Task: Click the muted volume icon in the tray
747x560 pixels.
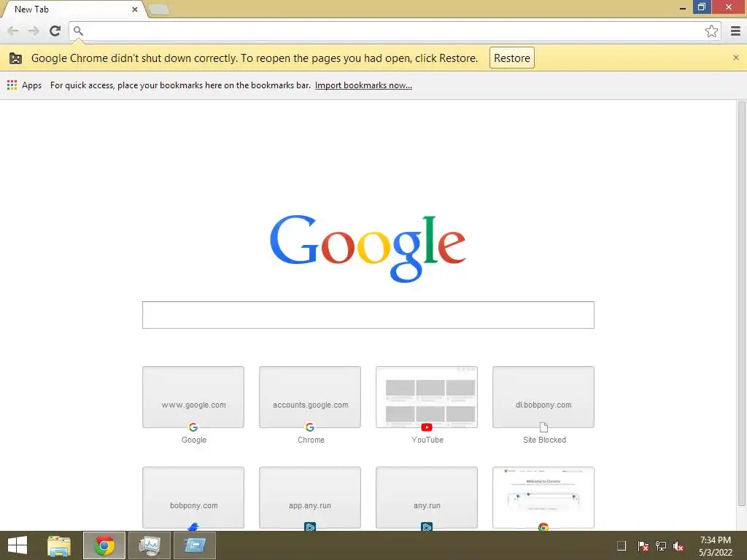Action: [679, 546]
